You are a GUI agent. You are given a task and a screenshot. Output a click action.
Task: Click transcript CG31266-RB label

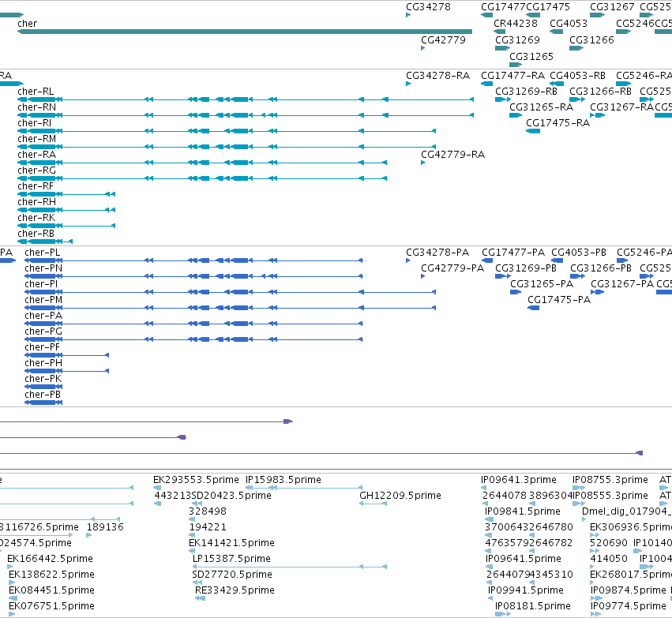[600, 92]
